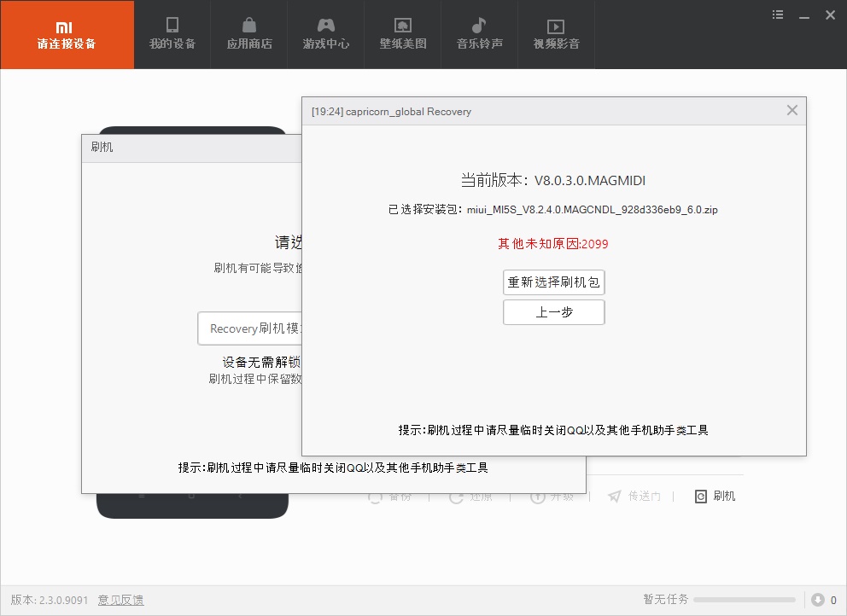Click the download tasks arrow icon
Image resolution: width=847 pixels, height=616 pixels.
pos(818,600)
